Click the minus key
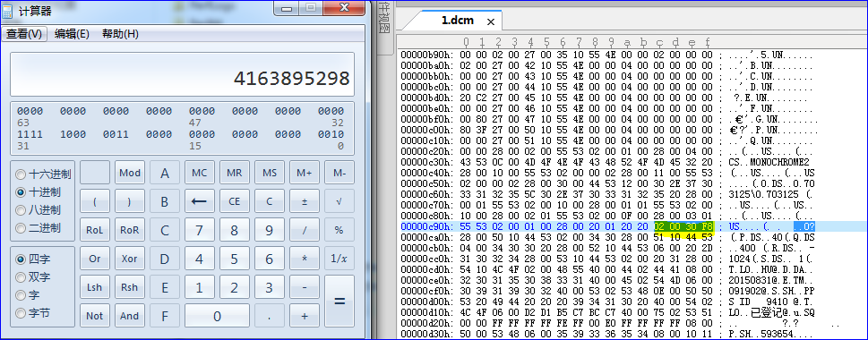 305,287
